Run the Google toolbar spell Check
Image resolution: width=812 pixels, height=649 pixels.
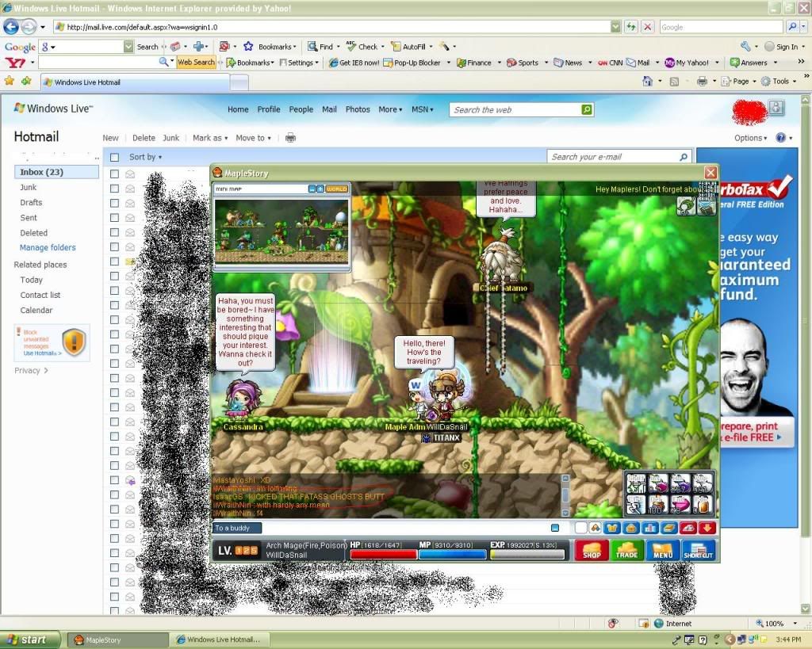(x=362, y=47)
